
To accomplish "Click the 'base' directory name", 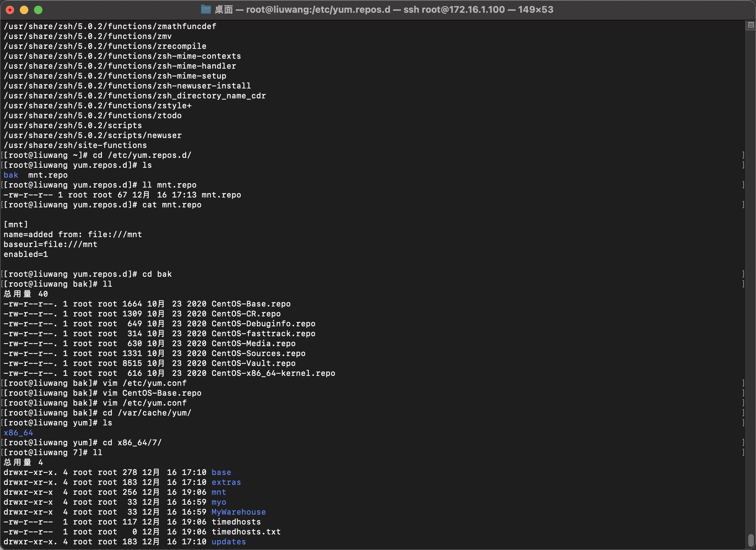I will point(221,472).
